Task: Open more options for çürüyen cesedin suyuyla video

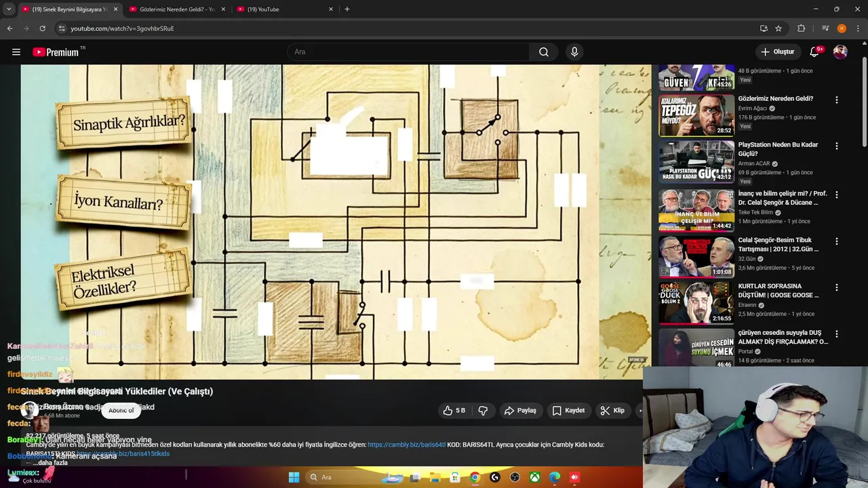Action: tap(836, 334)
